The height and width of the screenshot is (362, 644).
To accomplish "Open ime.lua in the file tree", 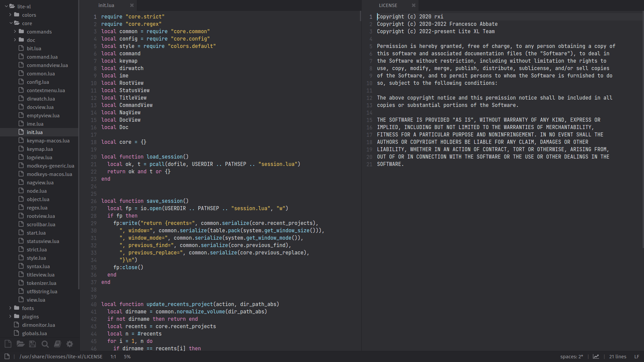I will [39, 124].
